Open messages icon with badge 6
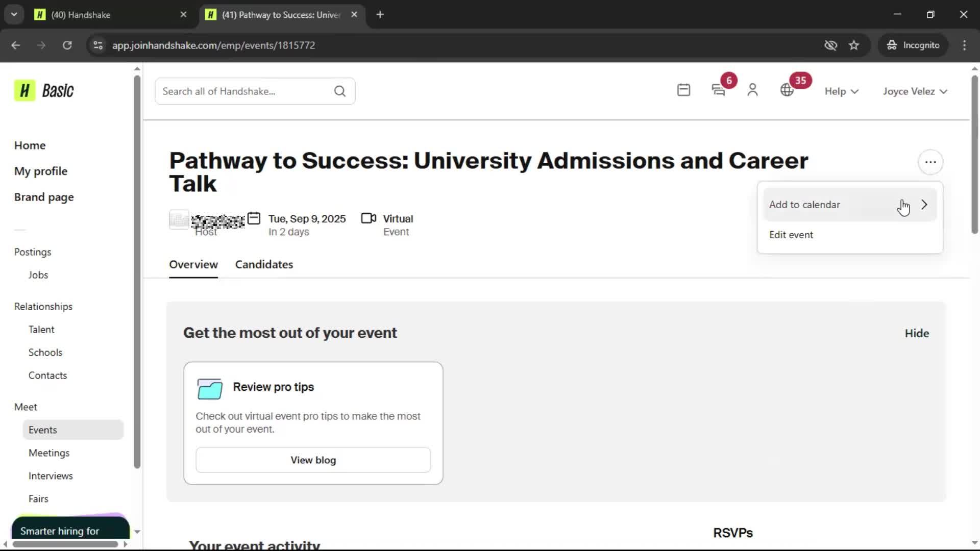Viewport: 980px width, 551px height. (719, 90)
